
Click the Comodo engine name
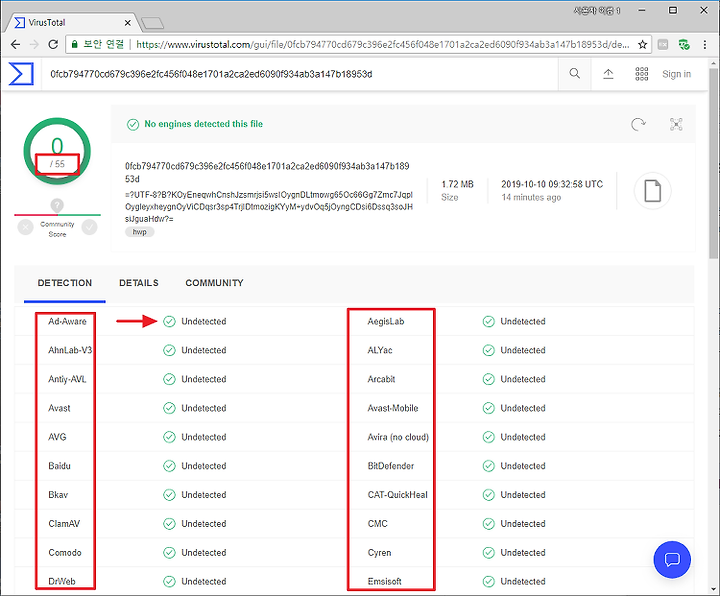coord(65,553)
